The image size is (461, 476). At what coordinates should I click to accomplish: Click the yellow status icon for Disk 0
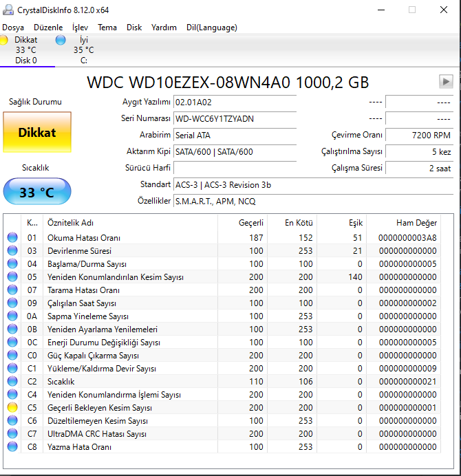pyautogui.click(x=3, y=40)
